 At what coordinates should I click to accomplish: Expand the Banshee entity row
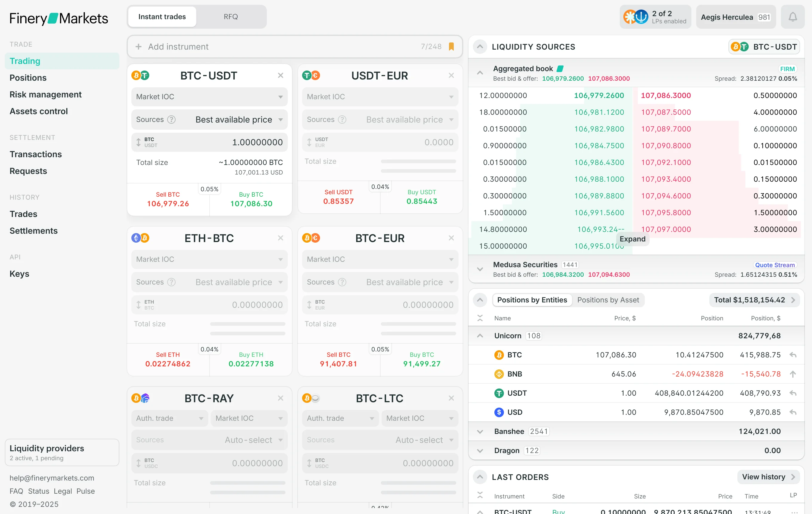click(x=480, y=431)
